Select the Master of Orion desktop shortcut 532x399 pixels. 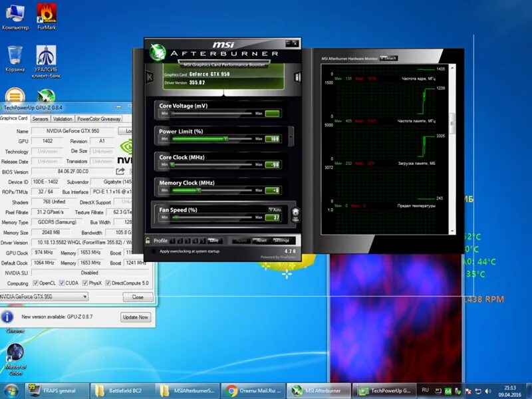15,359
